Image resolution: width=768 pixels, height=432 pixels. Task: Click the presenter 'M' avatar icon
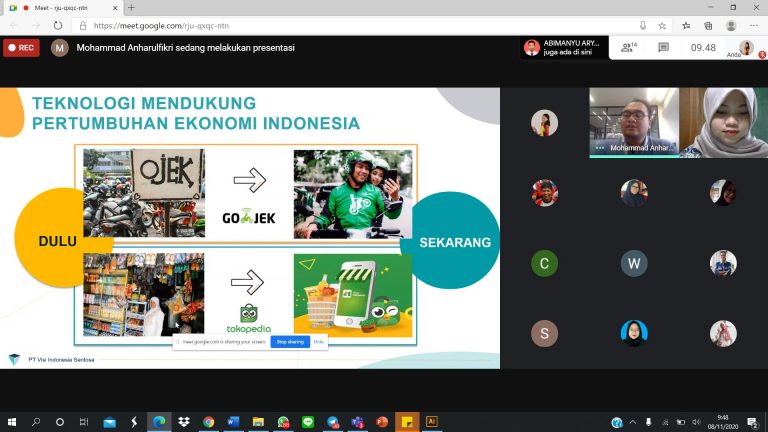tap(60, 48)
